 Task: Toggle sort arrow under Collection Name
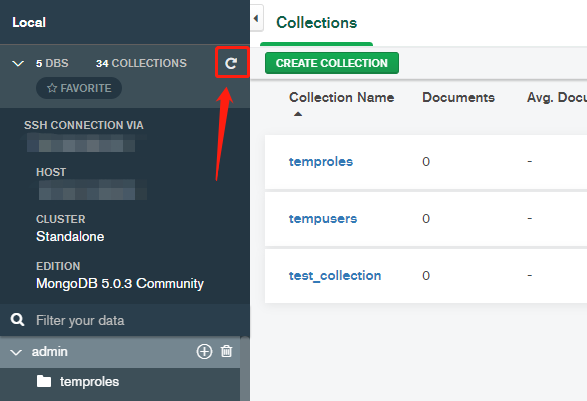(x=298, y=114)
